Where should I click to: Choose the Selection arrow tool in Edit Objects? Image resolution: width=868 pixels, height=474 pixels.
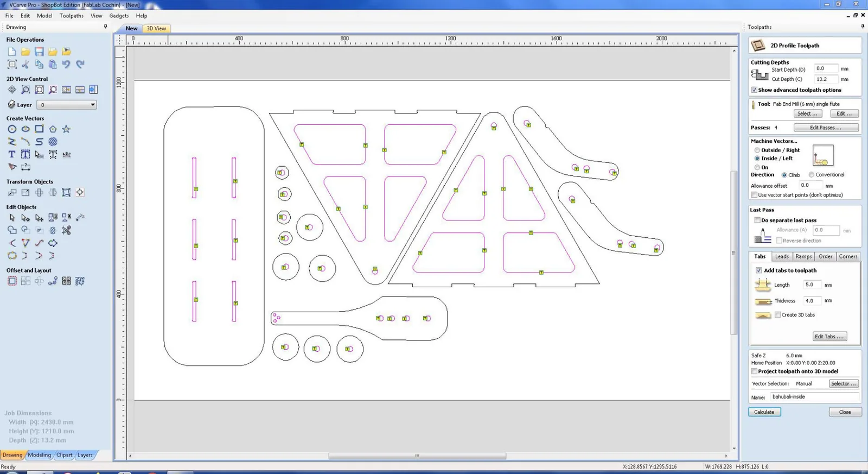pyautogui.click(x=12, y=218)
